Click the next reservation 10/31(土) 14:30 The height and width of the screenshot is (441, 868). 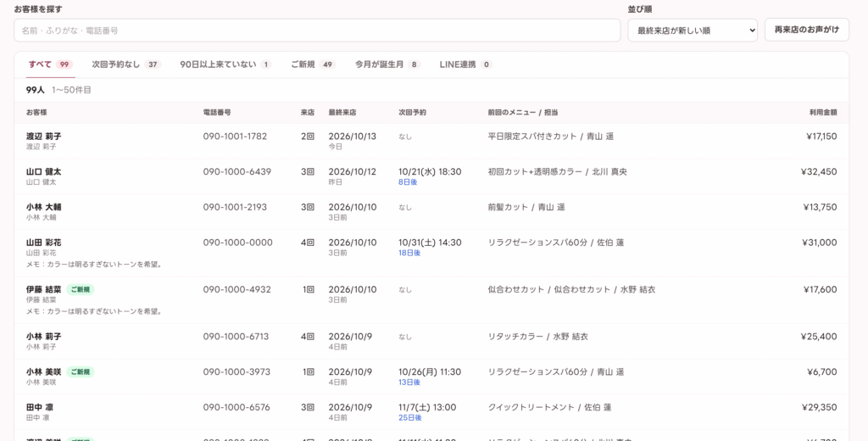tap(430, 243)
